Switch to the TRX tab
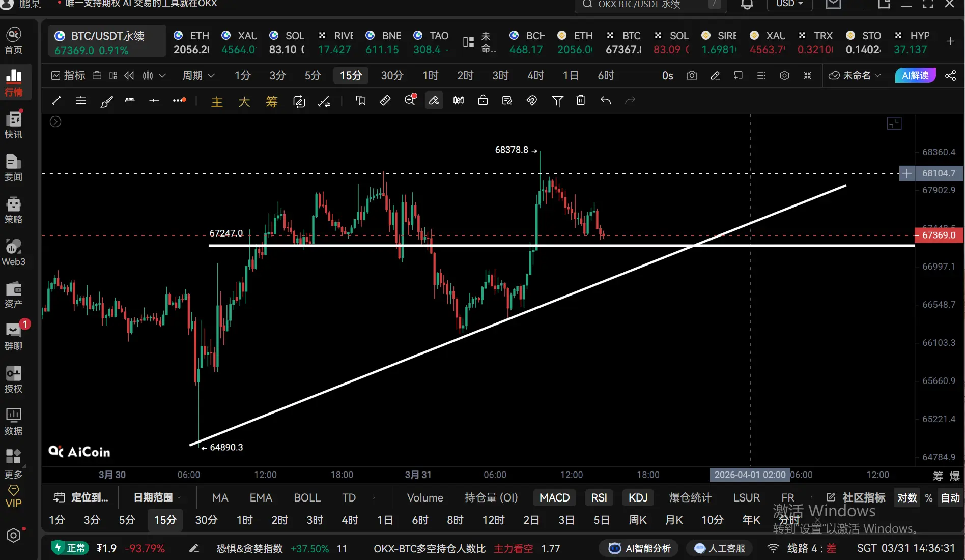965x560 pixels. click(815, 42)
